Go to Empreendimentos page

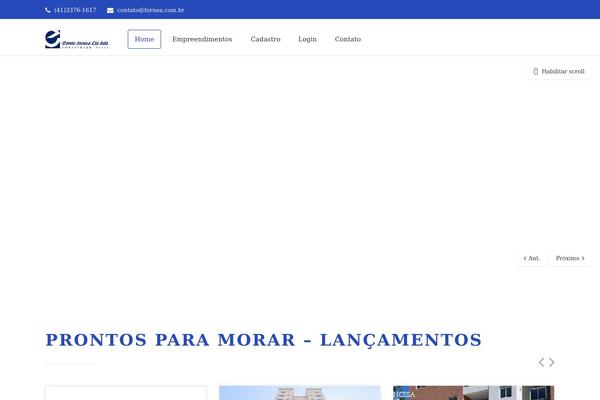202,39
